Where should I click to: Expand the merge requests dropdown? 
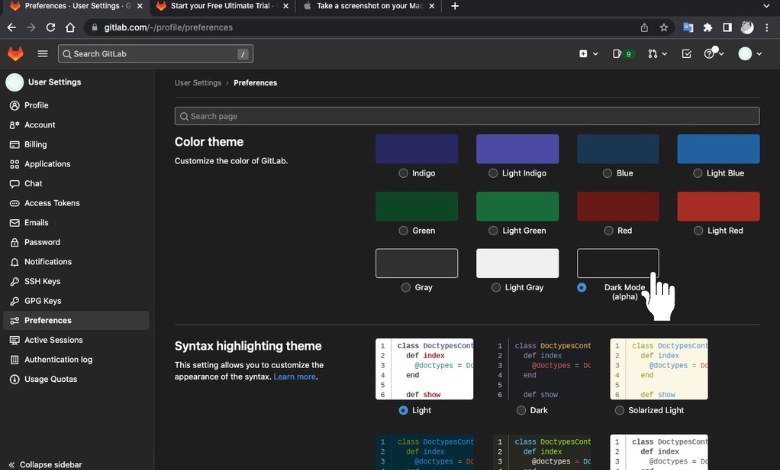pyautogui.click(x=657, y=54)
